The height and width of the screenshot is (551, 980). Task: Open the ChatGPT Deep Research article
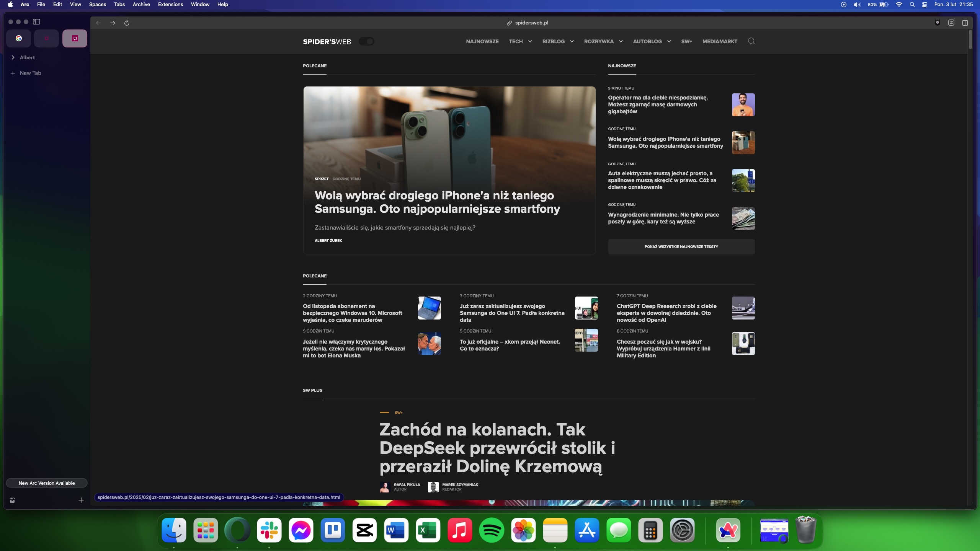[x=666, y=313]
